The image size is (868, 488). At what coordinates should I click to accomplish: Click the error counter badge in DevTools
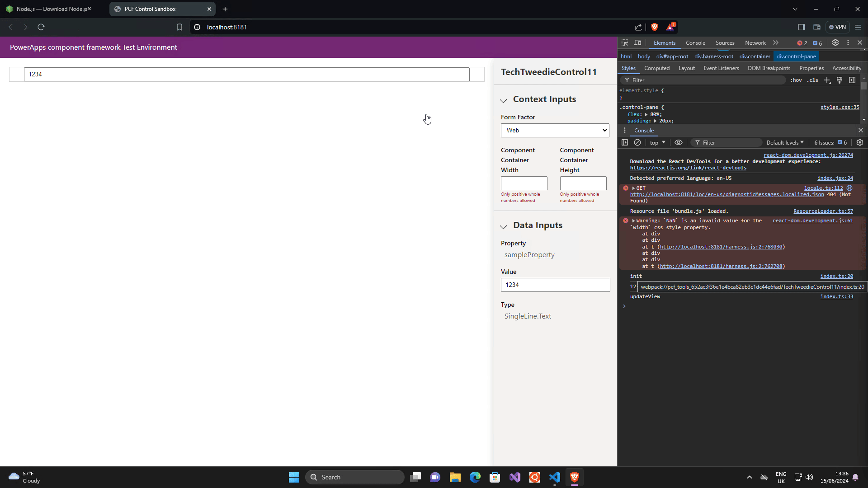[x=802, y=43]
